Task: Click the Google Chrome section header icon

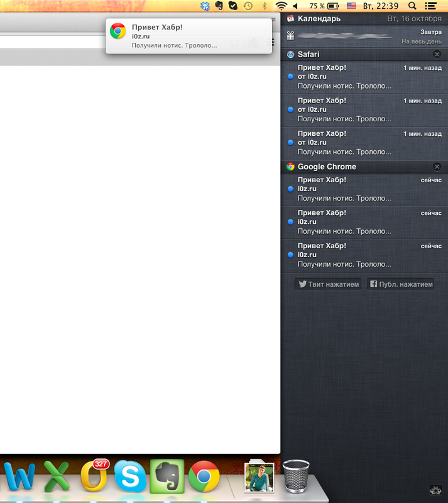Action: point(290,167)
